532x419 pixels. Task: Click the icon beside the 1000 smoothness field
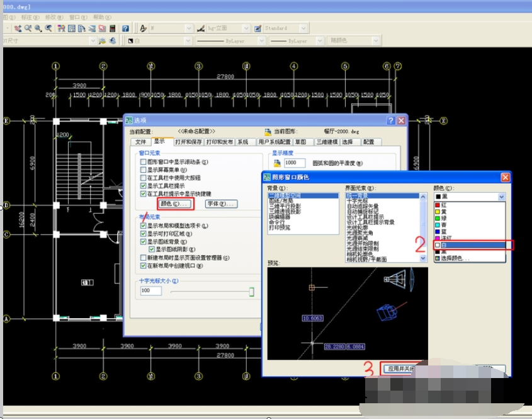click(277, 163)
